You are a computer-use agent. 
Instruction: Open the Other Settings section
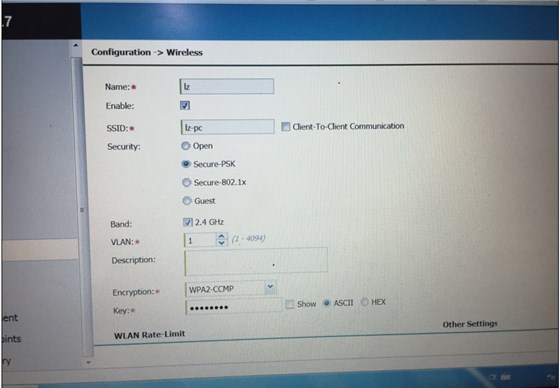coord(470,324)
